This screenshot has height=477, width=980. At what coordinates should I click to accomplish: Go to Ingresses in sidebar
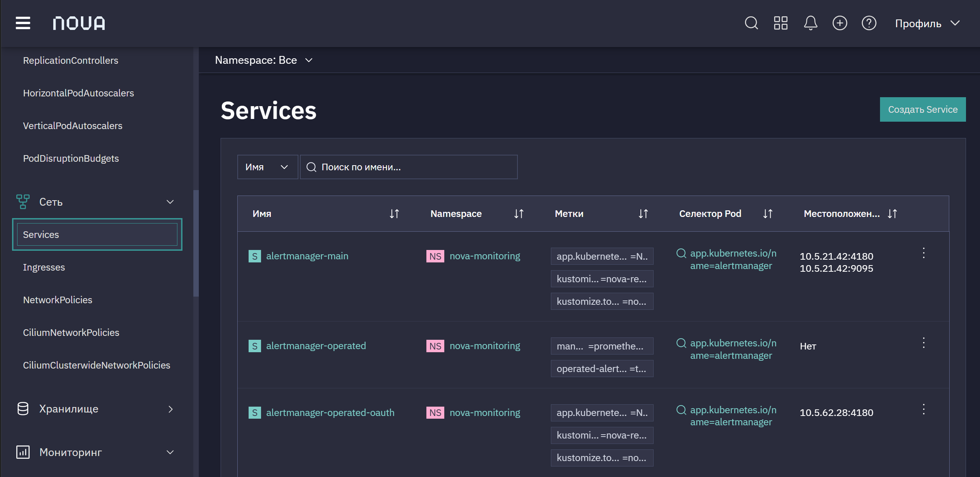44,267
